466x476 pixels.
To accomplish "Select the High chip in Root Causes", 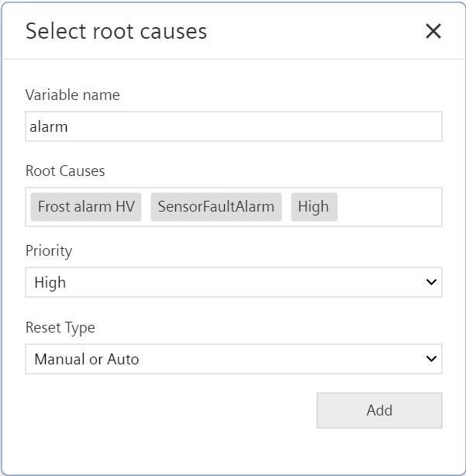I will [314, 207].
